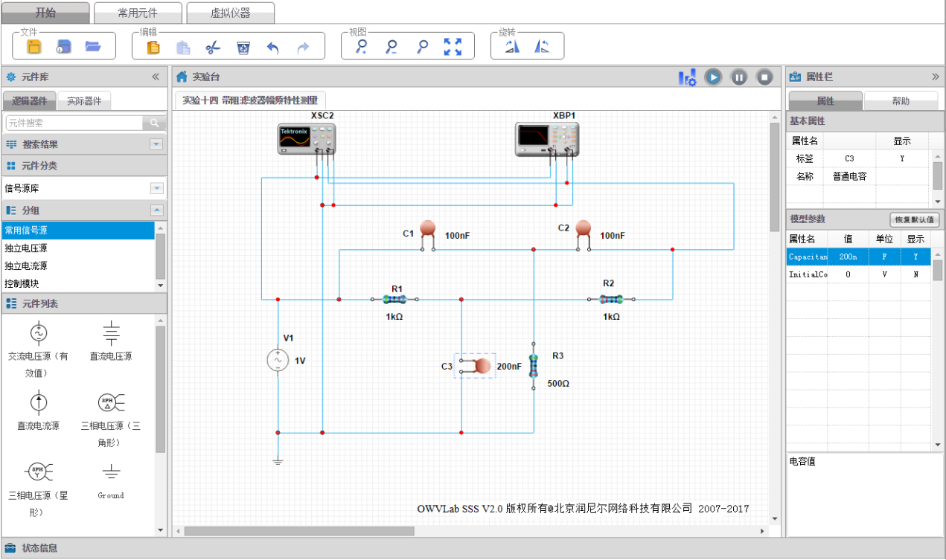Viewport: 946px width, 560px height.
Task: Open the simulation settings icon
Action: [x=687, y=77]
